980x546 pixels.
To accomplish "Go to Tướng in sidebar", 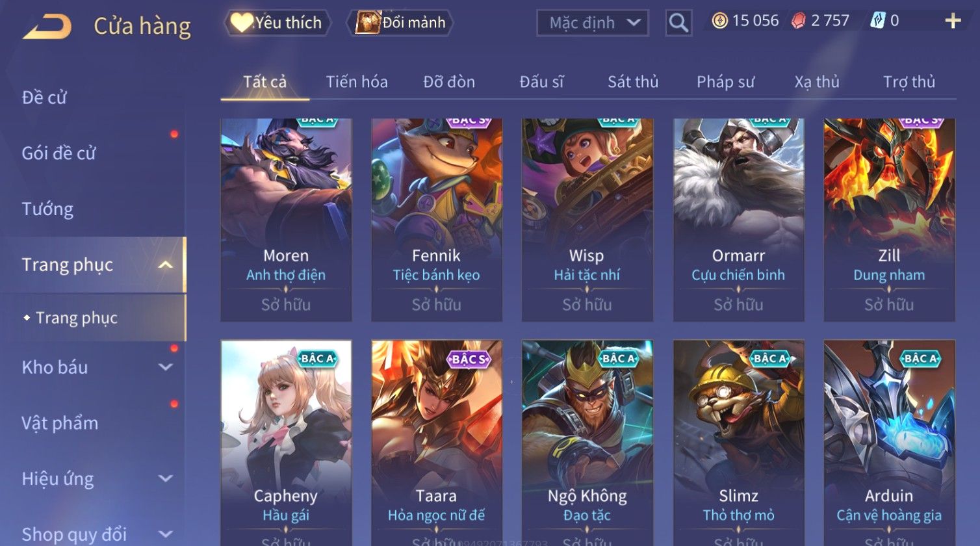I will coord(47,209).
